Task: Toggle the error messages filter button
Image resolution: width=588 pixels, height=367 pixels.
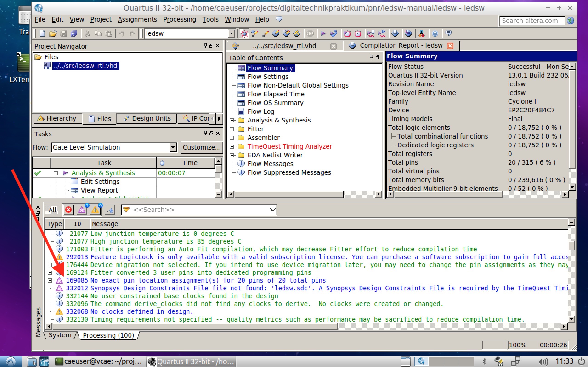Action: tap(68, 210)
